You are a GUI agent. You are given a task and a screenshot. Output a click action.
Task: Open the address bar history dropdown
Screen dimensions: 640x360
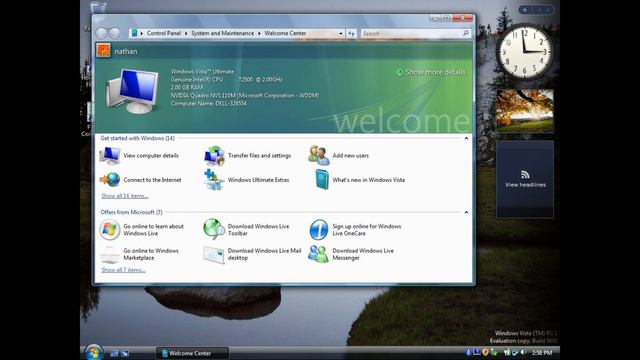pos(341,33)
